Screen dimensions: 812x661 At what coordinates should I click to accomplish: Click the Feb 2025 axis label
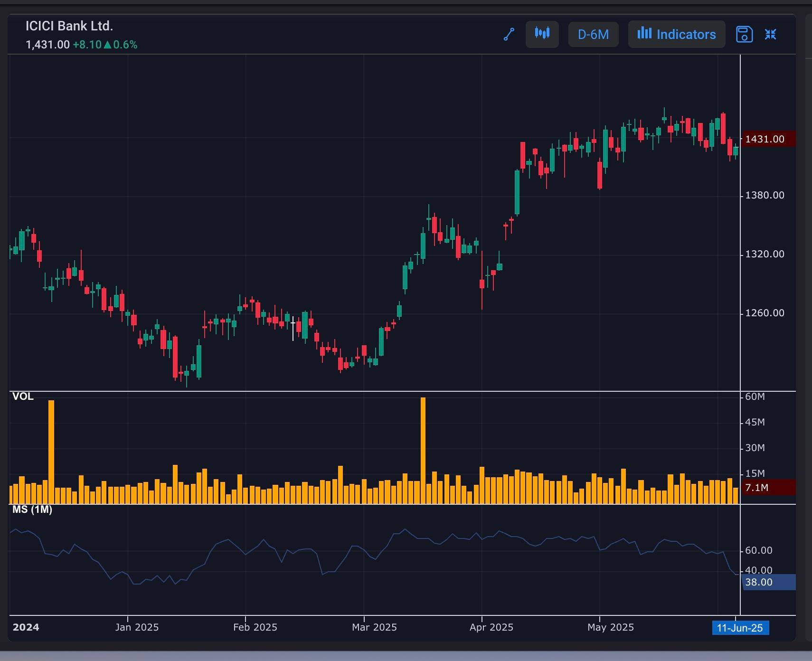coord(255,627)
